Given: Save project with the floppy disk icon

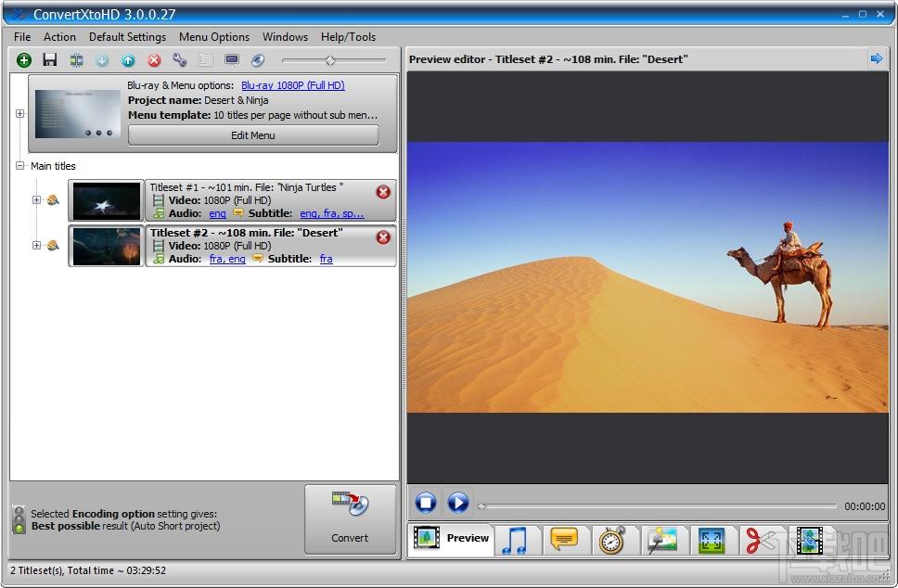Looking at the screenshot, I should coord(50,60).
